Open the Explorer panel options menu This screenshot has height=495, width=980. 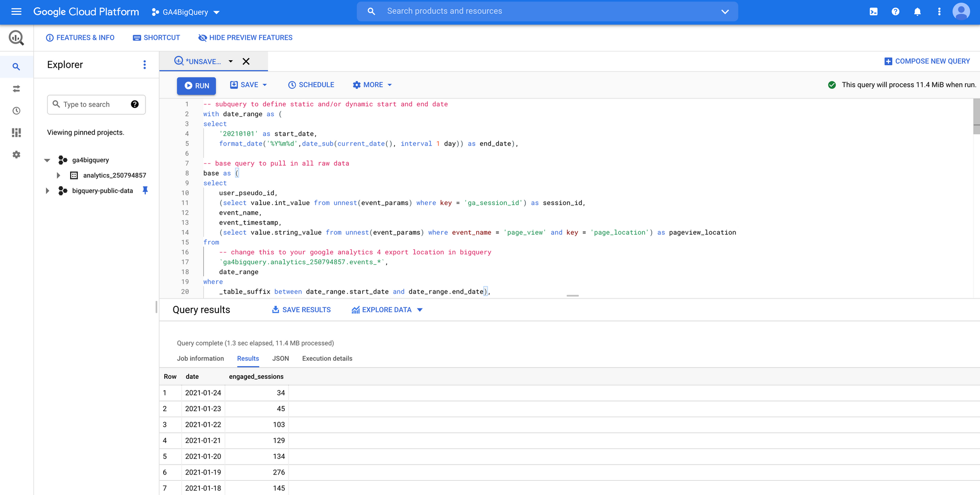pos(144,65)
